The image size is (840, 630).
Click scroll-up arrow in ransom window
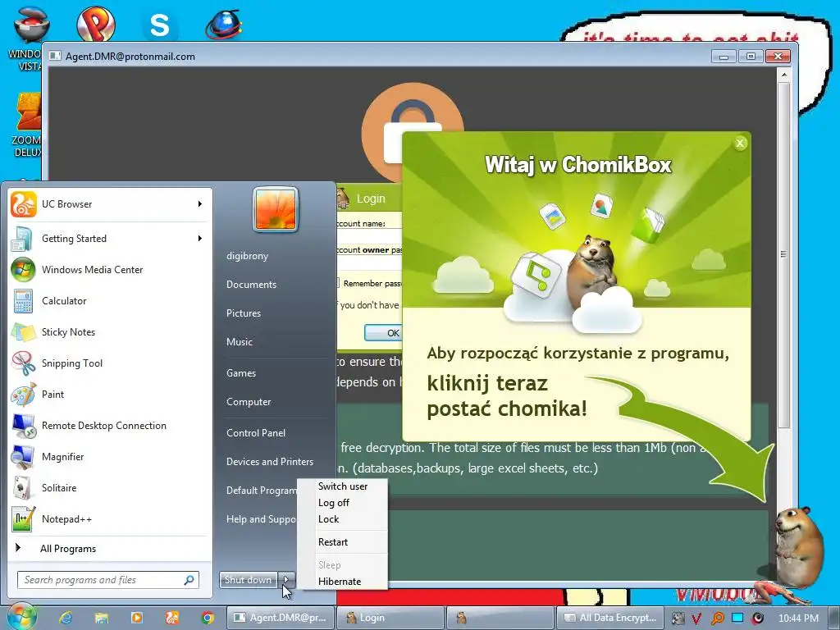(x=783, y=75)
